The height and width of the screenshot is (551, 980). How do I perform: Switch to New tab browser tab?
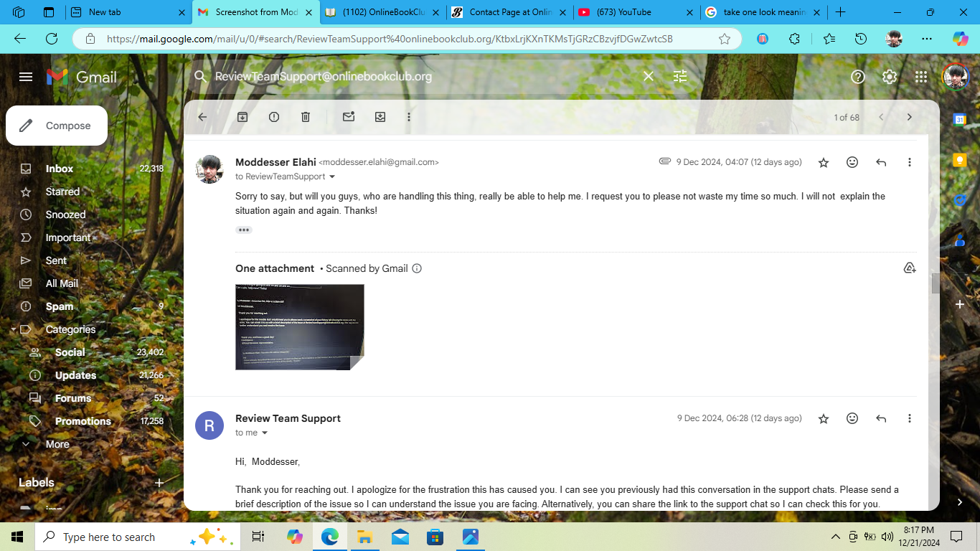tap(128, 12)
